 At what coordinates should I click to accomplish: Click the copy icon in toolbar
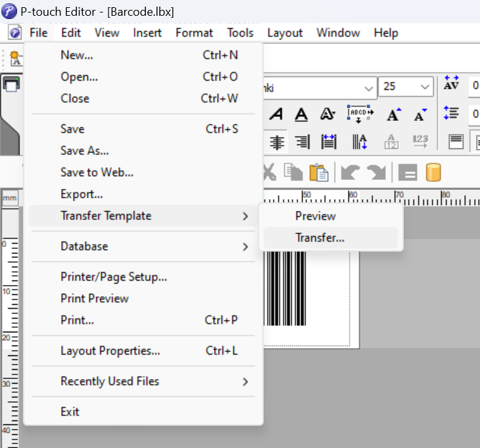[293, 172]
